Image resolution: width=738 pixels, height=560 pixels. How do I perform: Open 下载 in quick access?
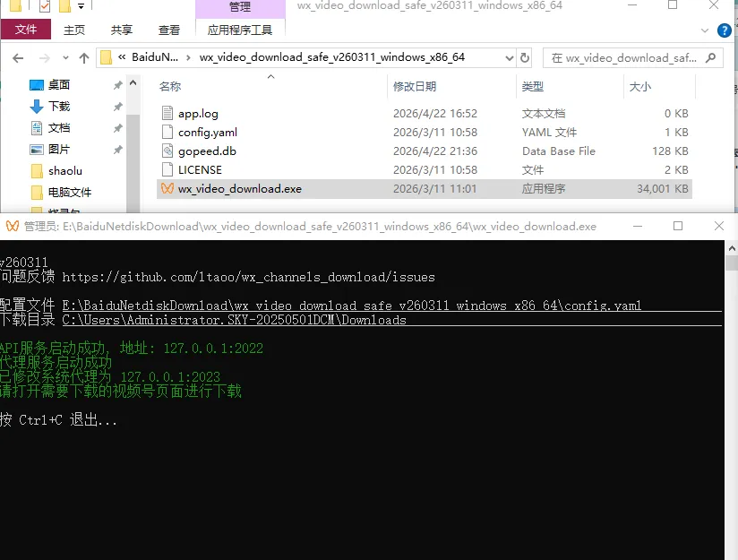tap(59, 107)
